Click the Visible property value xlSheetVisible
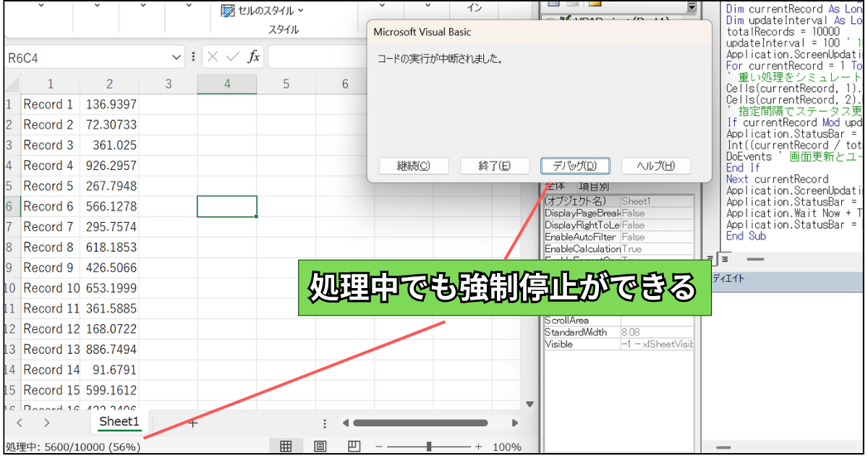The height and width of the screenshot is (456, 868). coord(657,344)
